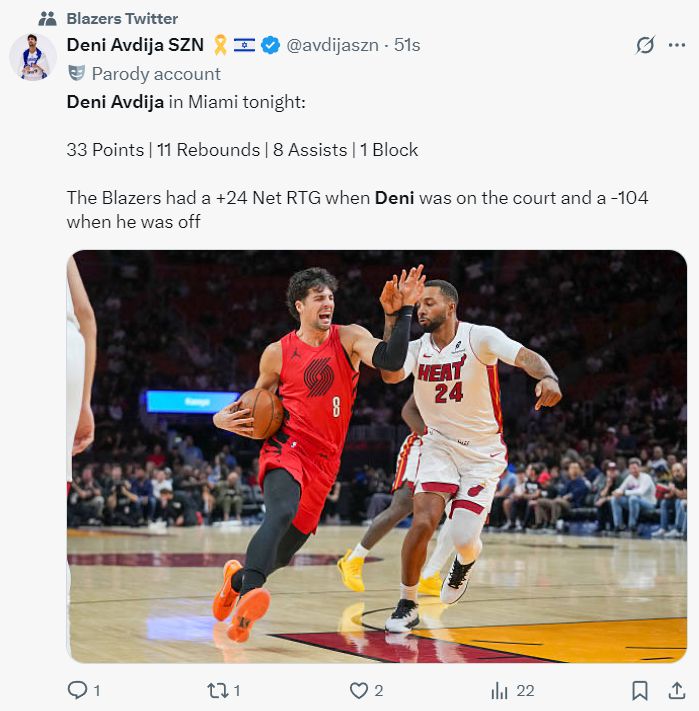Click bold Deni Avdija text in tweet

click(x=115, y=102)
